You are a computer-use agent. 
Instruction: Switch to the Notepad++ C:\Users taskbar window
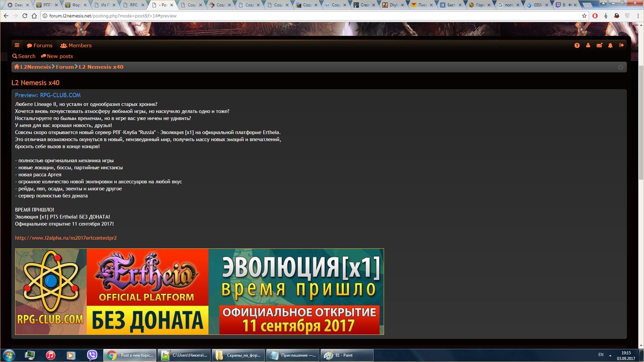click(184, 355)
